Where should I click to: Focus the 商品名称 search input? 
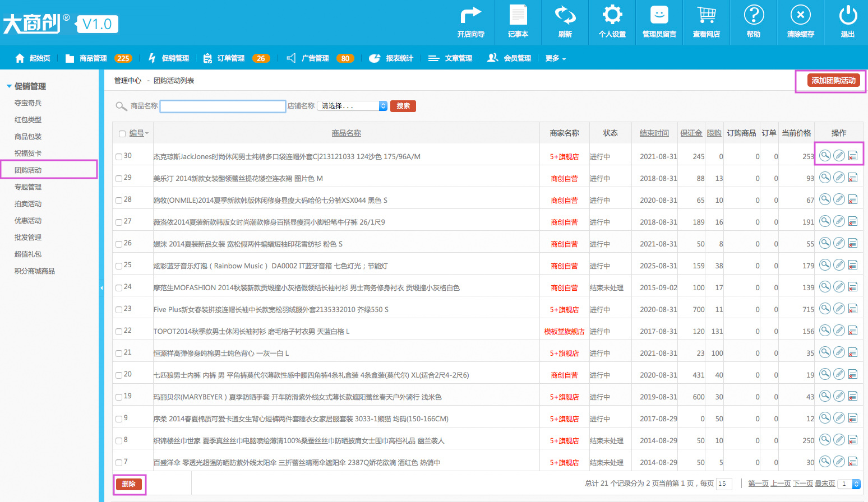coord(223,106)
